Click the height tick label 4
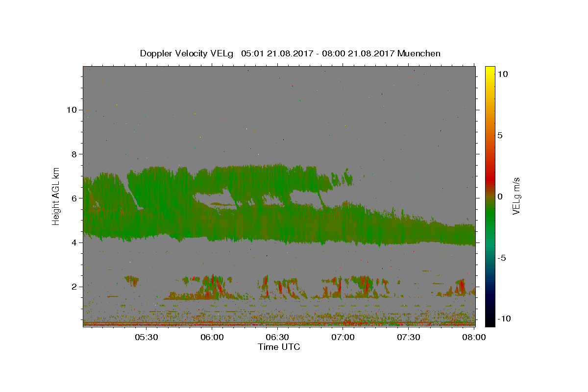This screenshot has width=588, height=392. pos(74,242)
